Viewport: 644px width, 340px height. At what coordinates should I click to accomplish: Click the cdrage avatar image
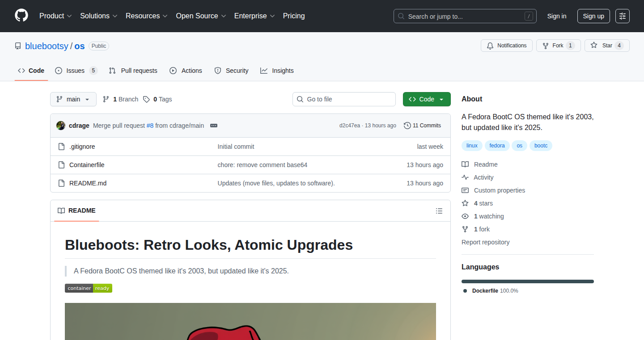(x=61, y=126)
